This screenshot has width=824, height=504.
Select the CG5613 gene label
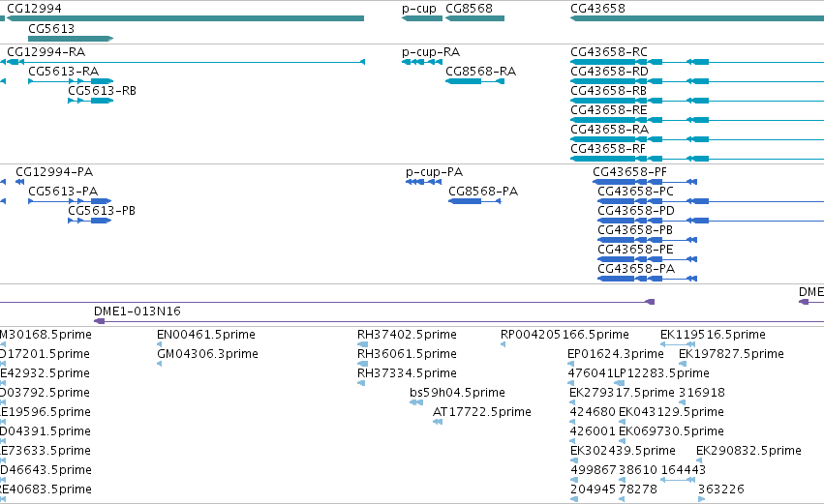click(x=51, y=28)
